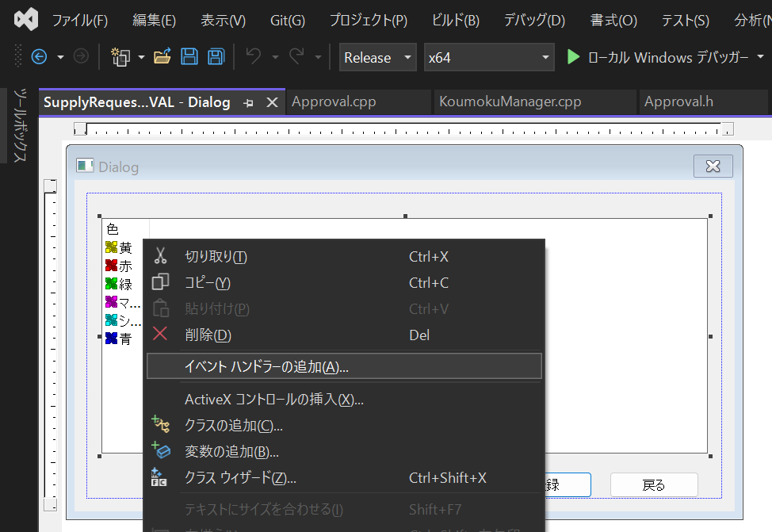The image size is (772, 532).
Task: Click the save all files icon
Action: [216, 57]
